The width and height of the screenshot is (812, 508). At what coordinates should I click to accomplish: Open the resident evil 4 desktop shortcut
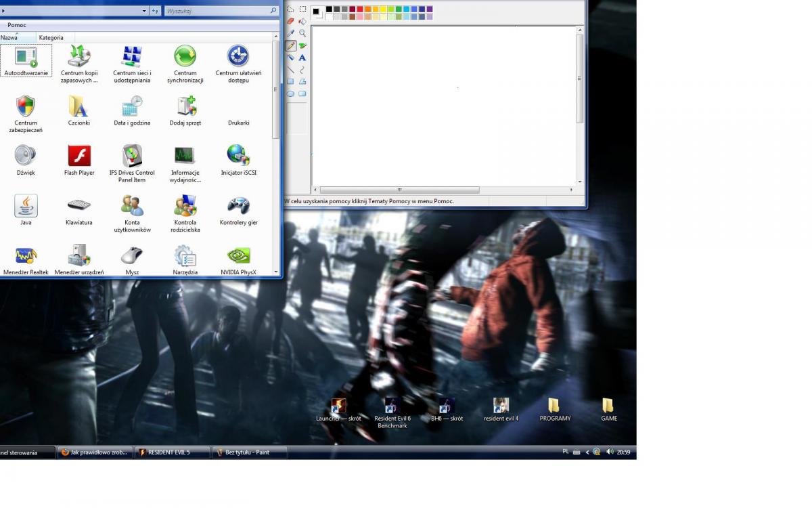(501, 410)
